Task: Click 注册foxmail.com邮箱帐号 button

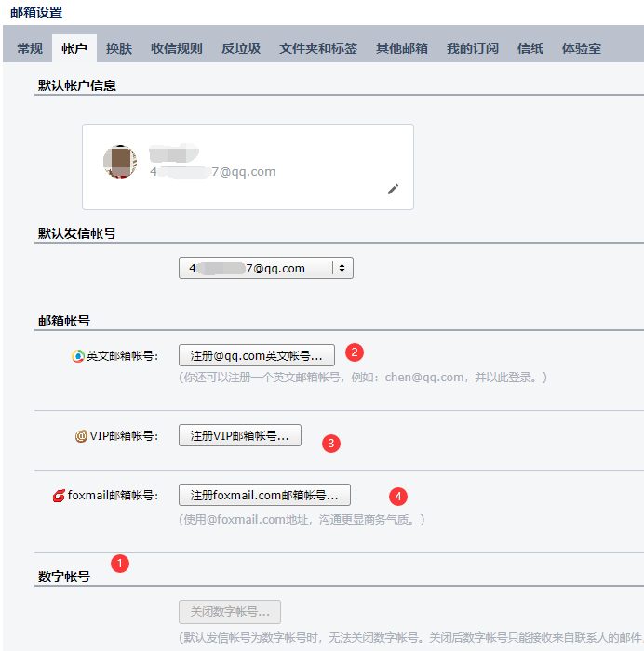Action: point(264,495)
